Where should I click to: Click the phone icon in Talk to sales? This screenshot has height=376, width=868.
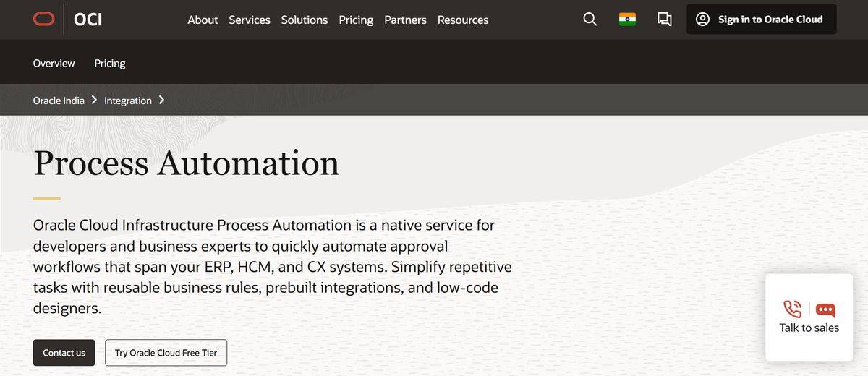(x=793, y=309)
